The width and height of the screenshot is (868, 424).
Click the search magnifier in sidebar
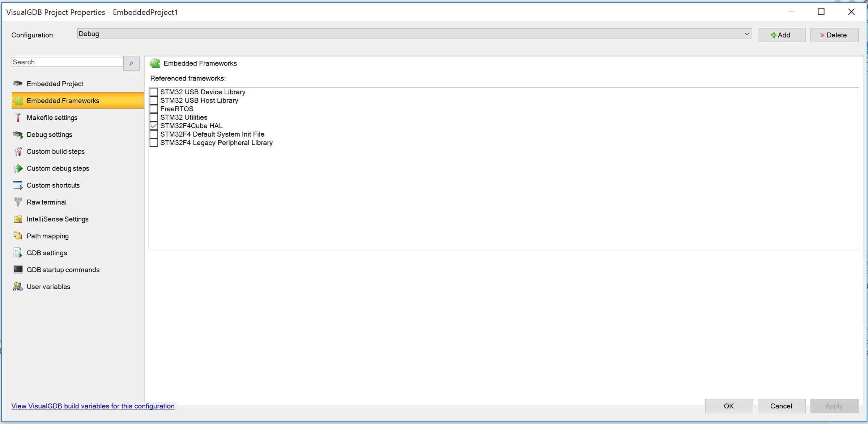[x=131, y=63]
